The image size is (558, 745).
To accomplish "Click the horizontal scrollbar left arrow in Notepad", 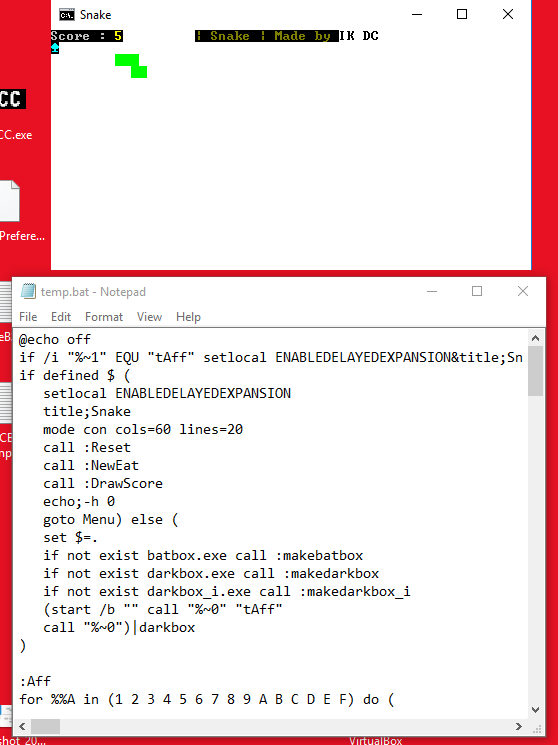I will pos(22,726).
